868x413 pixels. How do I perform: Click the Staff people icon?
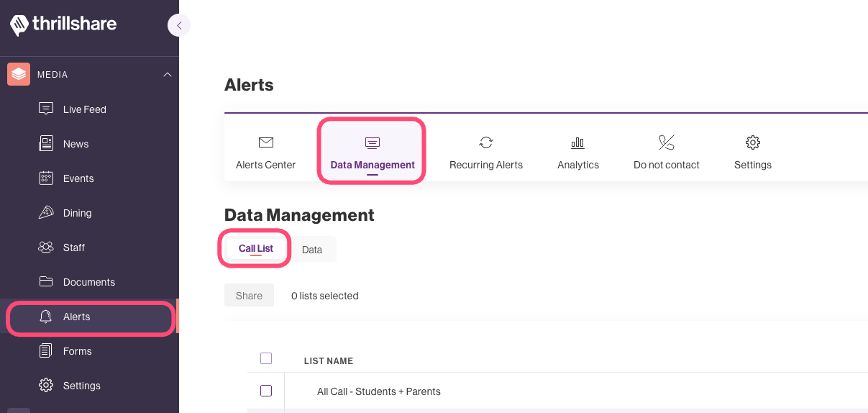(x=46, y=248)
